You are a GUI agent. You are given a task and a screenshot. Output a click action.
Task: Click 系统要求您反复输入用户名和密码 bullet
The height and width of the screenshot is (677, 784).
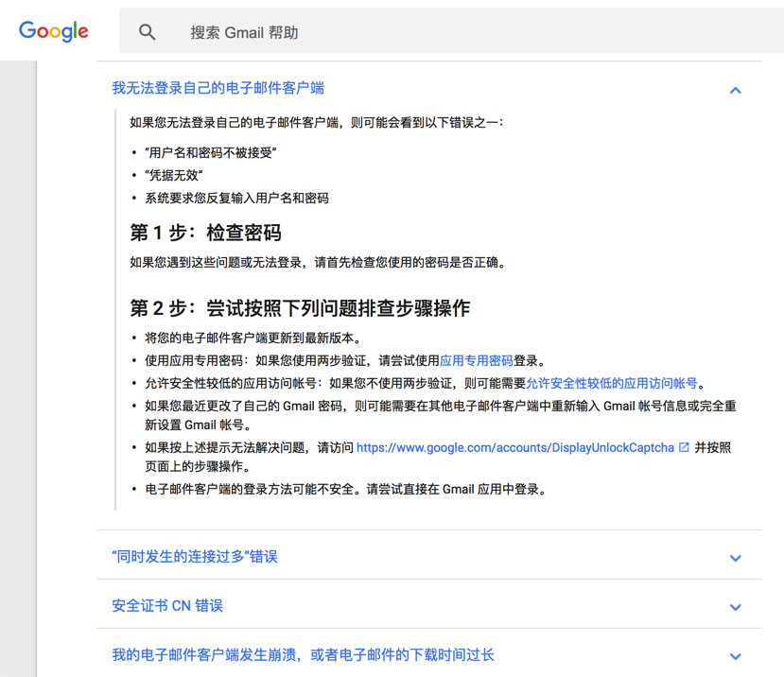236,198
